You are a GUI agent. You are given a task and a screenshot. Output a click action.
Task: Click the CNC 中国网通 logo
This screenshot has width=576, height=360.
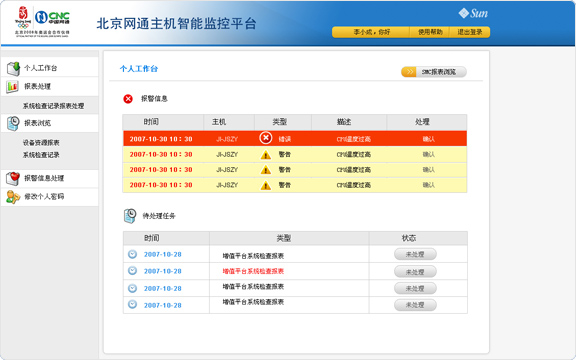[52, 17]
